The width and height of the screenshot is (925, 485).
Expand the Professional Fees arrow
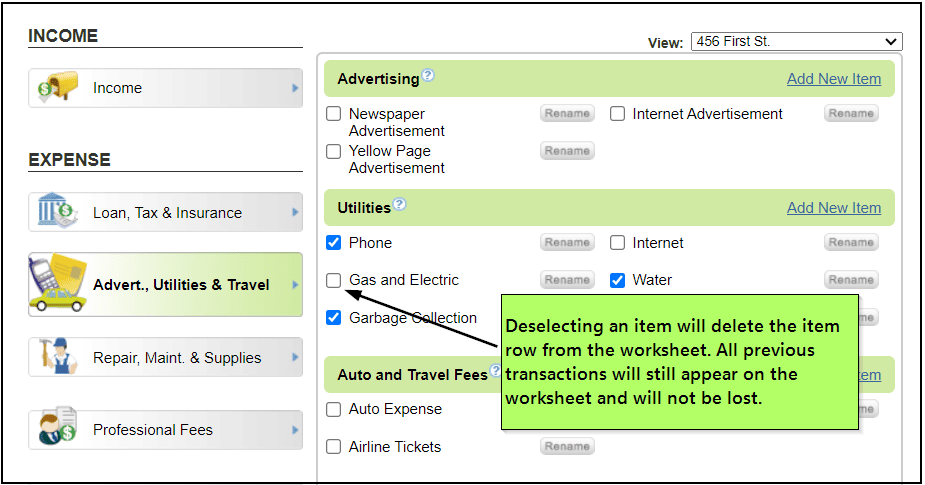pos(295,430)
